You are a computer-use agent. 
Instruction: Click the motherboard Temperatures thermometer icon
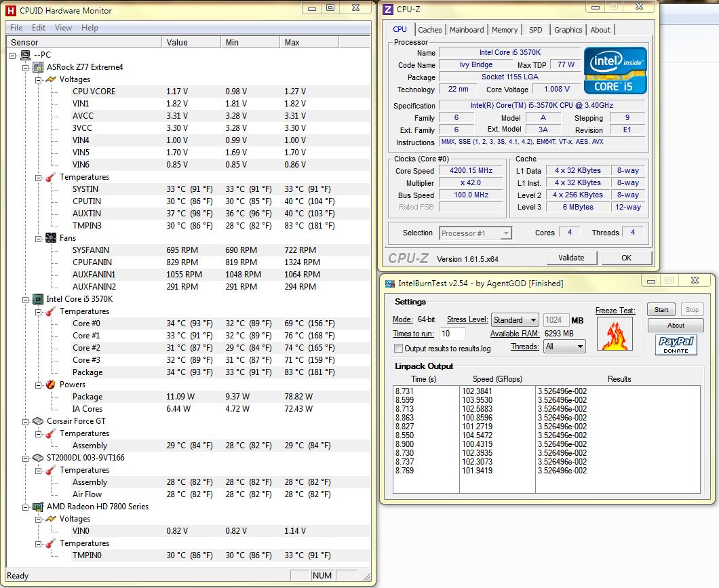click(x=51, y=177)
